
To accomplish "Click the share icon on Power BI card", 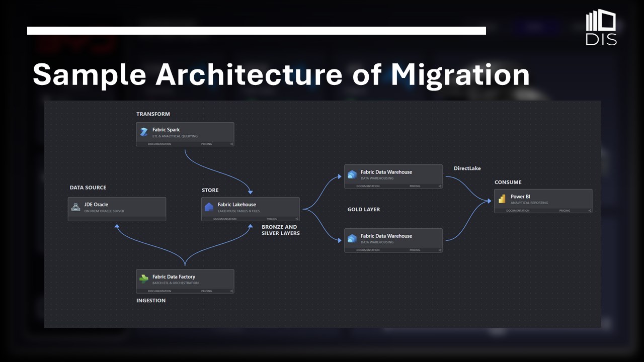I will (x=590, y=211).
